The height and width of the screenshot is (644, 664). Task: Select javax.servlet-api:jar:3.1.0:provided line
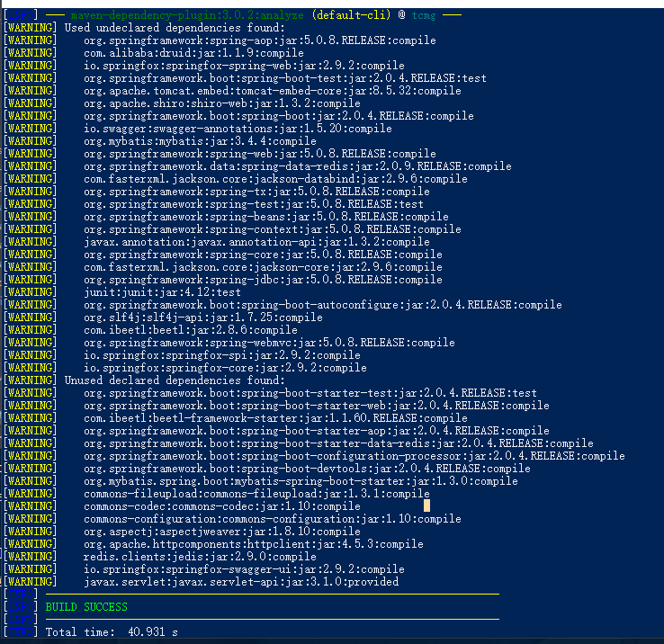(241, 582)
